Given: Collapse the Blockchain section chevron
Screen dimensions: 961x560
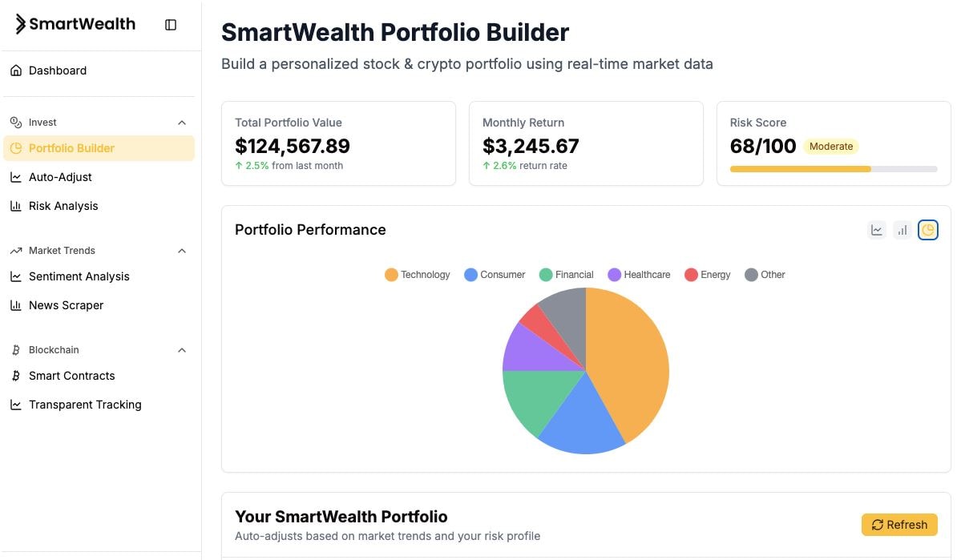Looking at the screenshot, I should click(x=182, y=350).
